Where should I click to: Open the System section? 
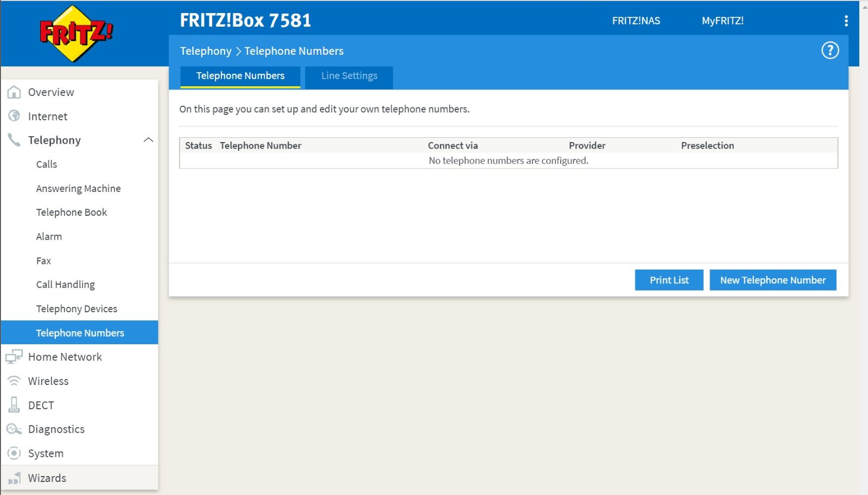46,453
